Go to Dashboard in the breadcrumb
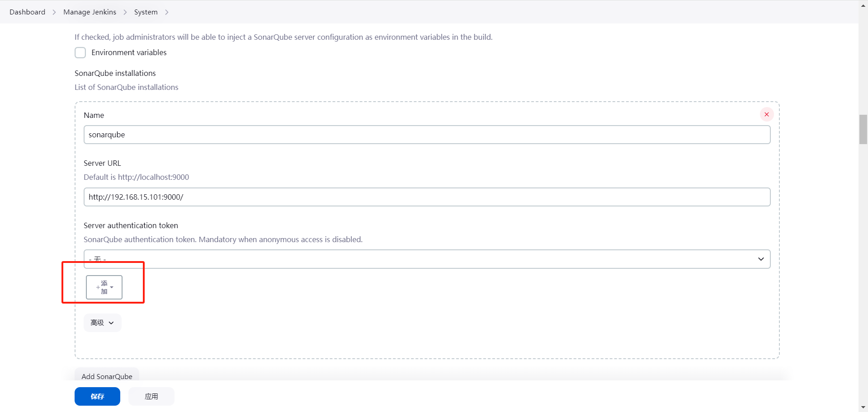 coord(28,12)
